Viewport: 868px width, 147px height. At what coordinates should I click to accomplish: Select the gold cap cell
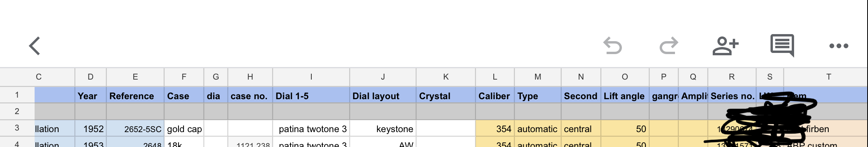[184, 129]
